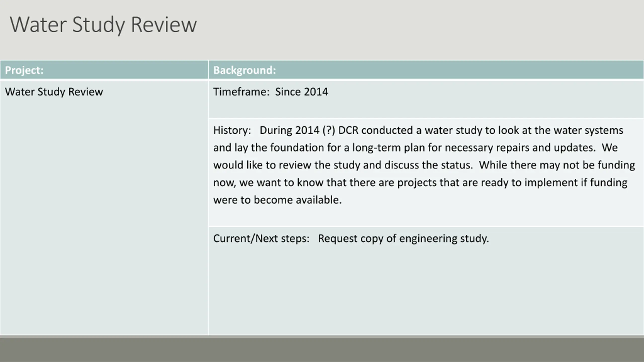Click the line ending projects ready to implement
The width and height of the screenshot is (644, 362).
click(420, 183)
